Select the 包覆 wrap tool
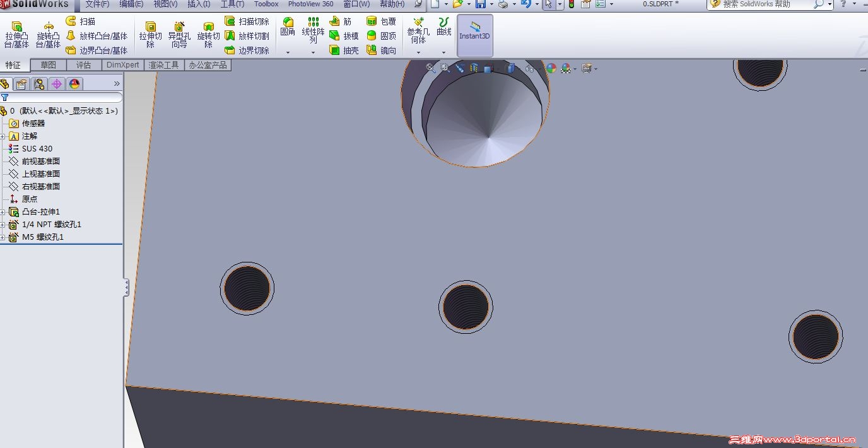The image size is (868, 448). tap(381, 21)
